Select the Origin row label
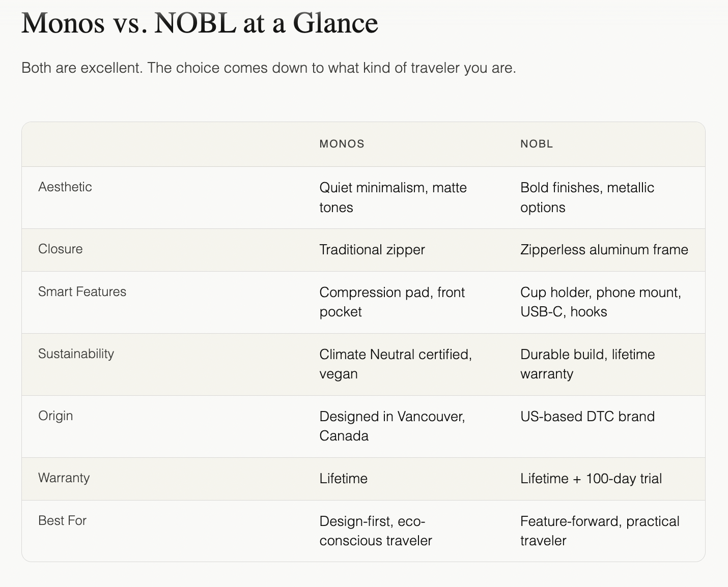Viewport: 728px width, 587px height. (x=55, y=416)
